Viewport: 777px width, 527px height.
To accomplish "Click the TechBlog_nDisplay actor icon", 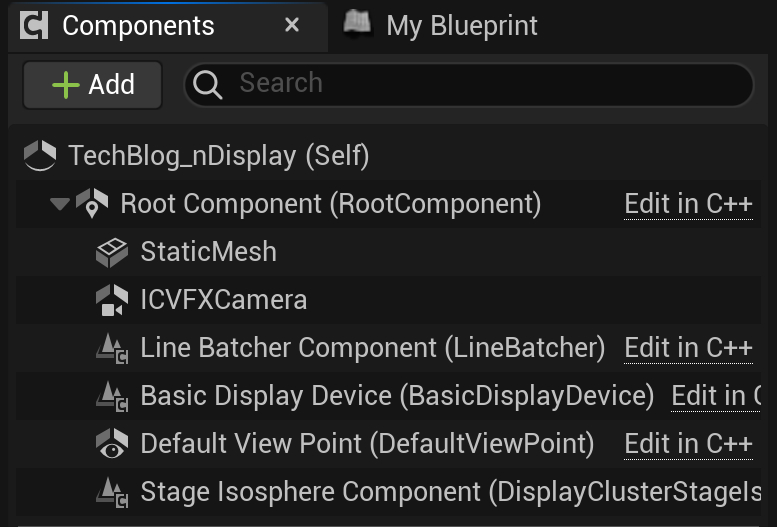I will (x=40, y=156).
